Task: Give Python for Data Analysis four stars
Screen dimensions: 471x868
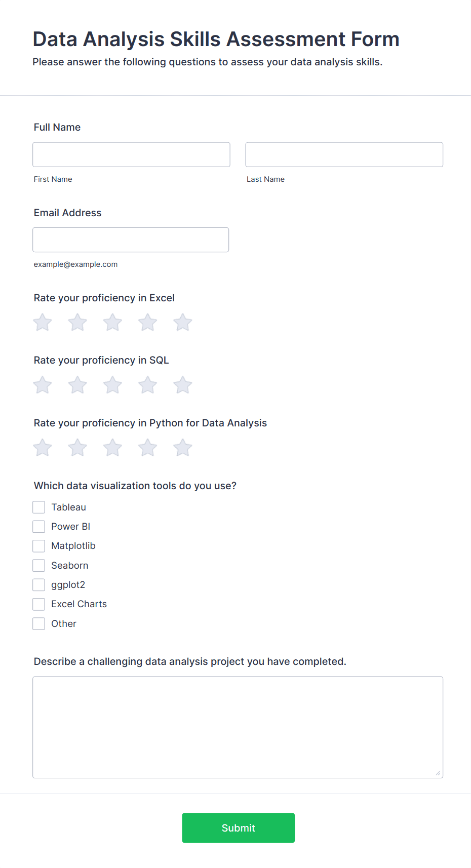Action: click(x=147, y=448)
